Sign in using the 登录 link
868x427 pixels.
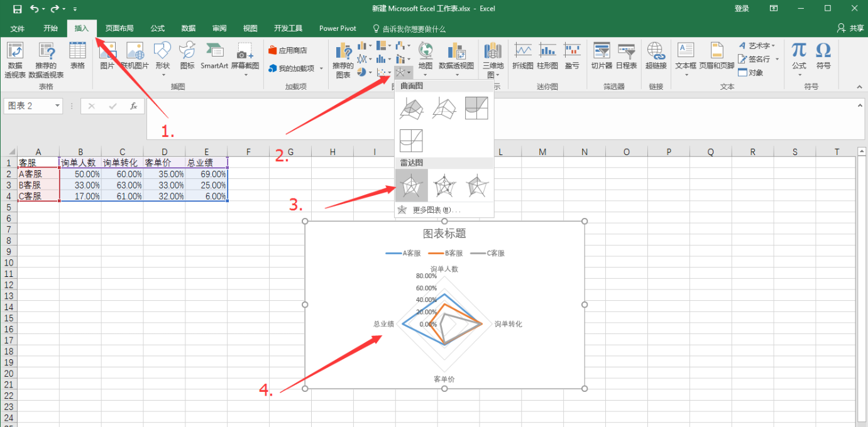pyautogui.click(x=742, y=9)
